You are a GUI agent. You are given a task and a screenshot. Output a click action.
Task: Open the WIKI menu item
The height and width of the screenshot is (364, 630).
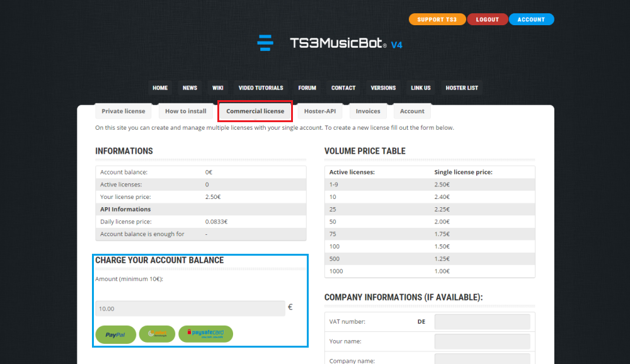click(218, 88)
